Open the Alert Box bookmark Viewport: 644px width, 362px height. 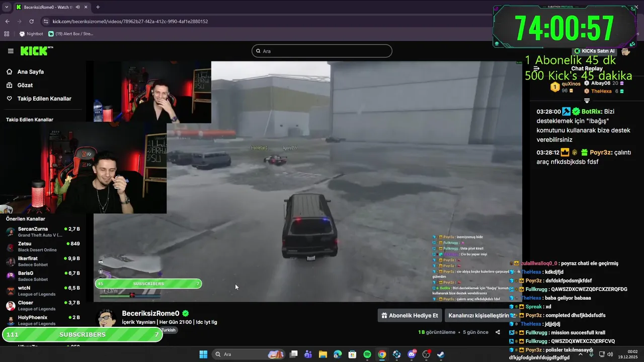point(71,34)
